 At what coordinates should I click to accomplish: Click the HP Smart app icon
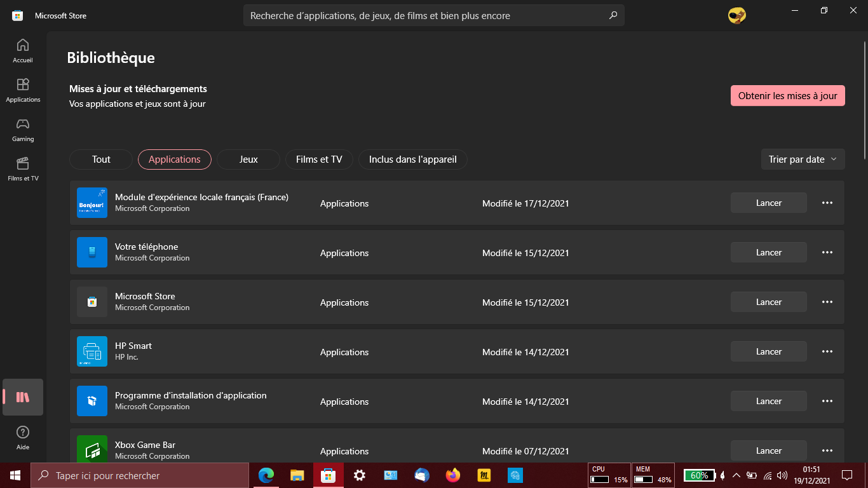(92, 351)
